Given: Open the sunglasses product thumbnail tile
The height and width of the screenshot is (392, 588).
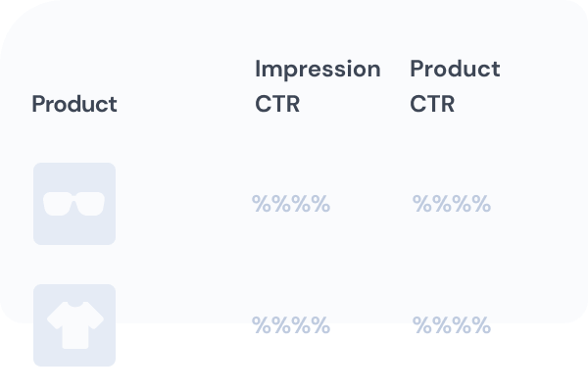Looking at the screenshot, I should pyautogui.click(x=74, y=204).
